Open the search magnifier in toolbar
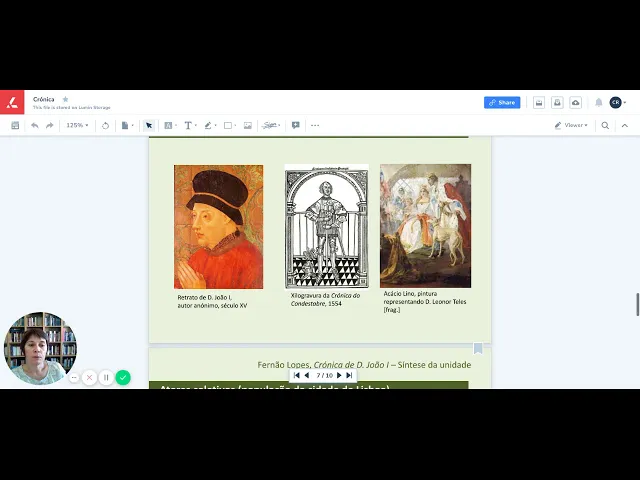640x480 pixels. 605,125
